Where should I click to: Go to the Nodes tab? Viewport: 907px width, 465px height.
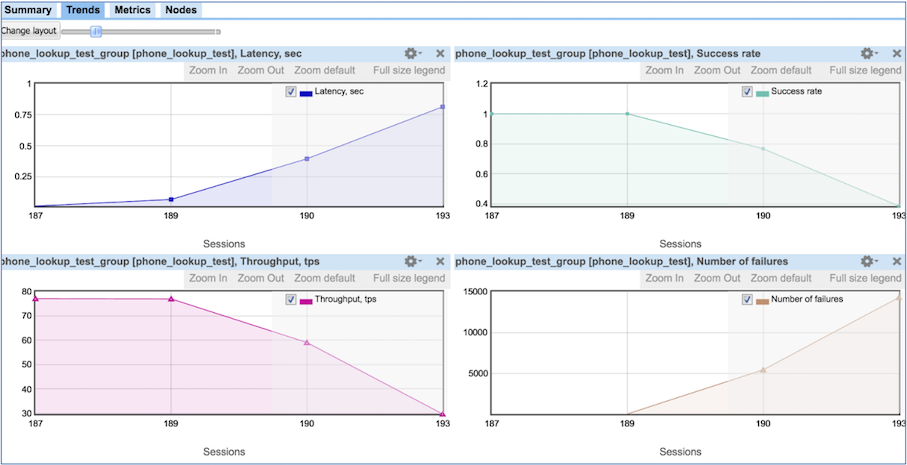(x=180, y=10)
